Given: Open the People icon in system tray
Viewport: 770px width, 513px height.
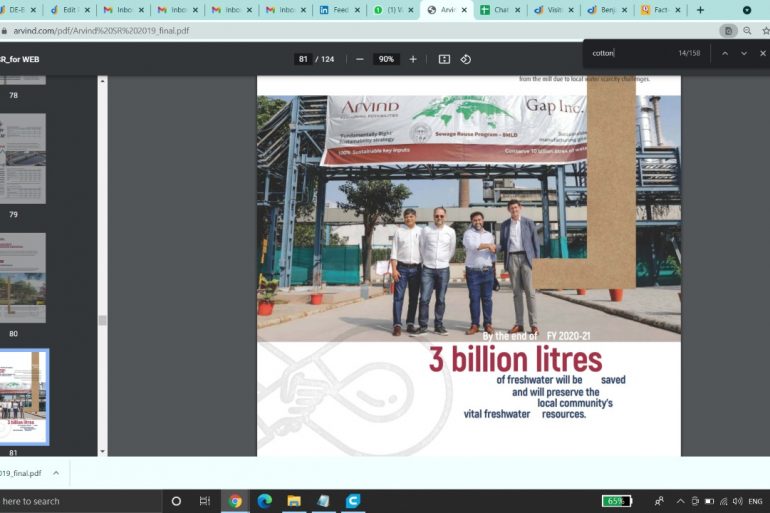Looking at the screenshot, I should pos(660,501).
